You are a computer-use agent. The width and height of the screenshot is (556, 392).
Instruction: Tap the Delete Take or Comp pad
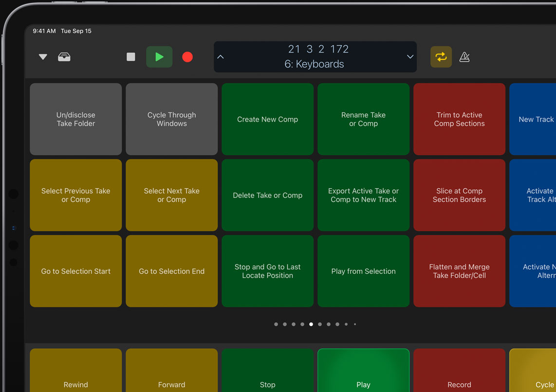268,195
